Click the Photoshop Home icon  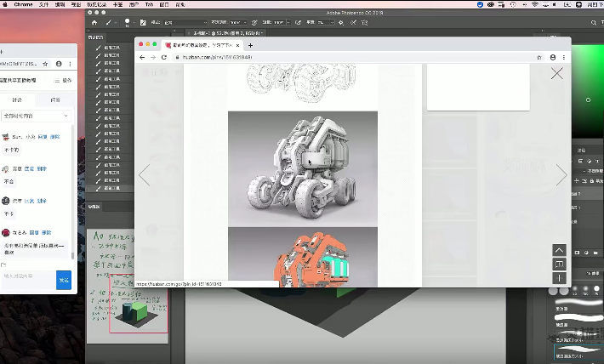pos(96,22)
